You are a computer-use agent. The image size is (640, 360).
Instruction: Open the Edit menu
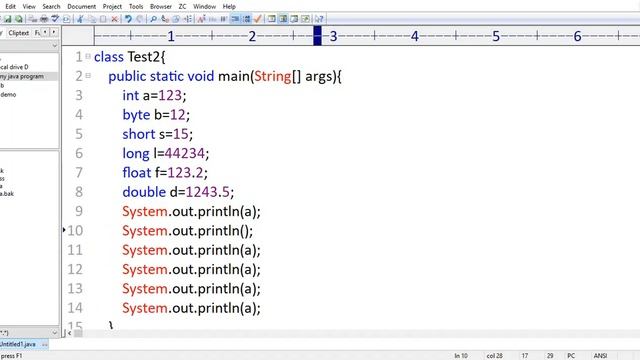point(10,7)
